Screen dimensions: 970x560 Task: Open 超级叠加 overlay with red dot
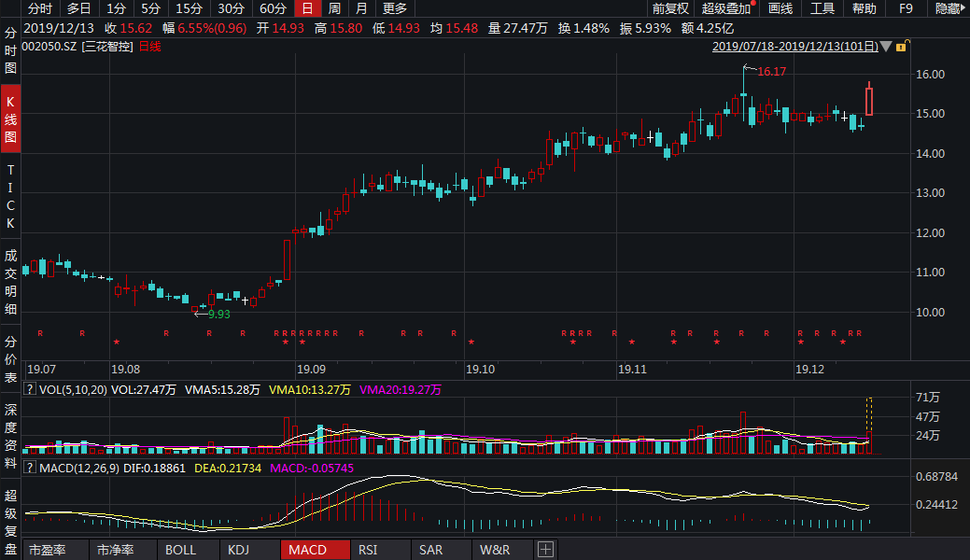pos(728,8)
